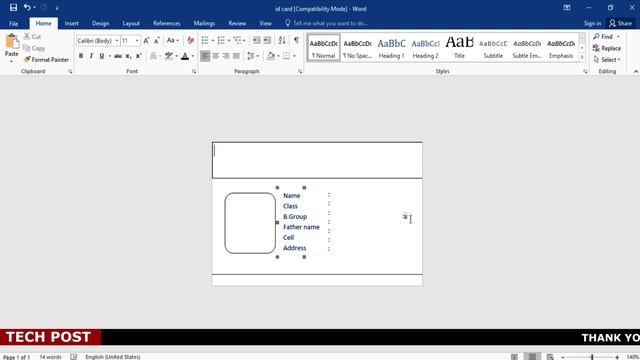Click Sign in link

click(x=592, y=23)
